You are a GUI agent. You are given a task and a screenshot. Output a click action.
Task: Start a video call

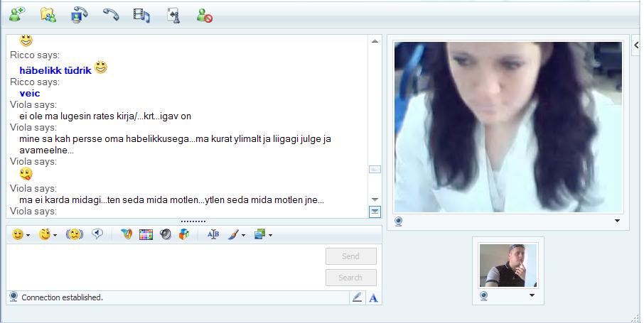click(x=79, y=15)
